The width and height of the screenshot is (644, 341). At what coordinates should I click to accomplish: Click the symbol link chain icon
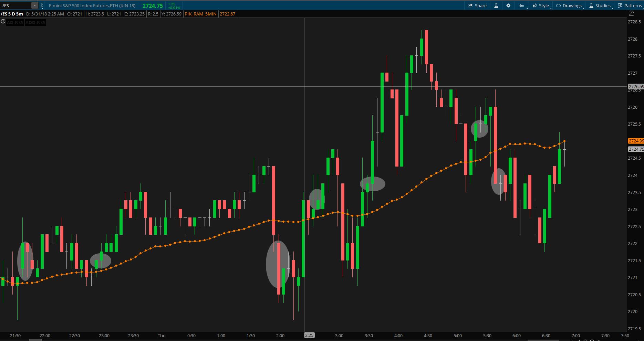(42, 6)
